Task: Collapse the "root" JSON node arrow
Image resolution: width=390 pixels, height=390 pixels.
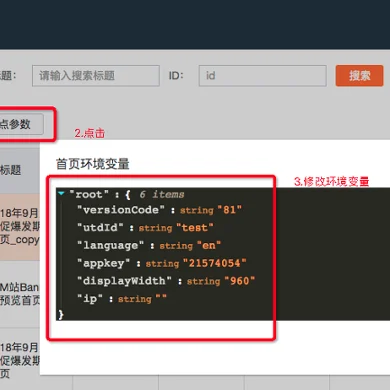Action: [x=61, y=193]
